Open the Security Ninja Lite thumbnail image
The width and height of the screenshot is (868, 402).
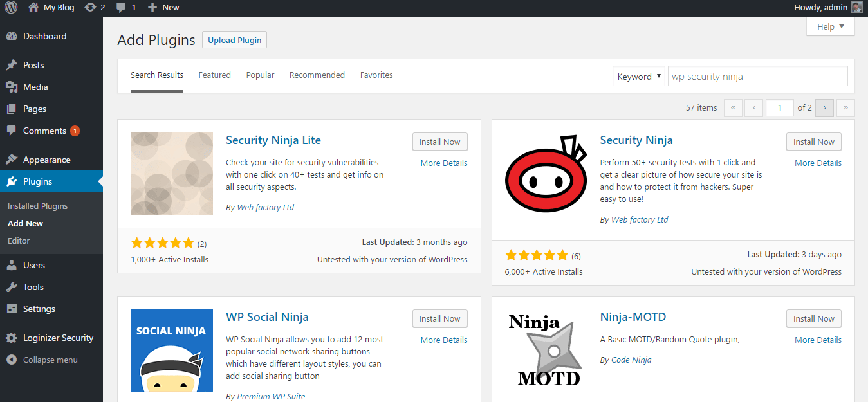point(172,174)
